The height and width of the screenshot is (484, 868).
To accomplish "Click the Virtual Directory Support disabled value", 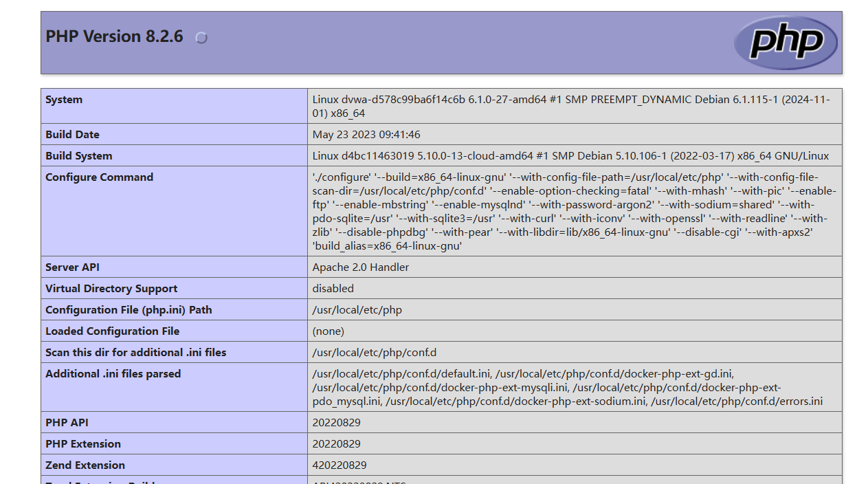I will point(333,289).
